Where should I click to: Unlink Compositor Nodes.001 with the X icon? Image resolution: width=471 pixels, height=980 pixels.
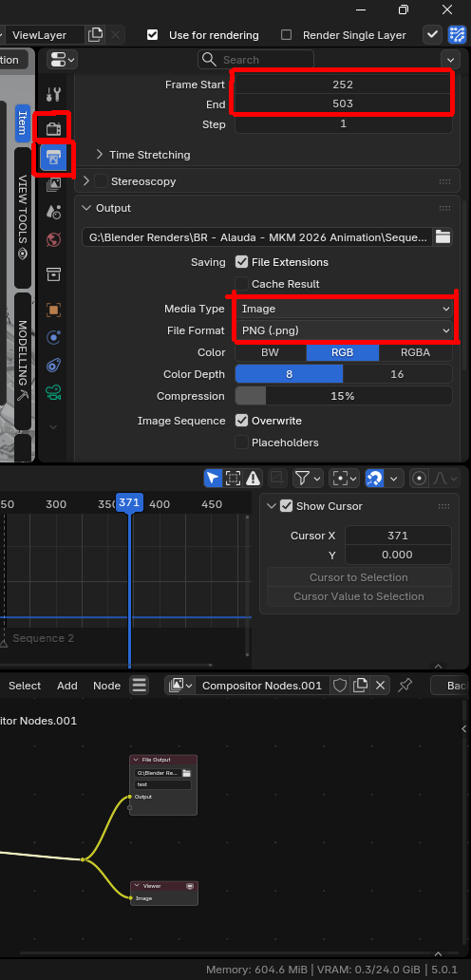(x=381, y=685)
